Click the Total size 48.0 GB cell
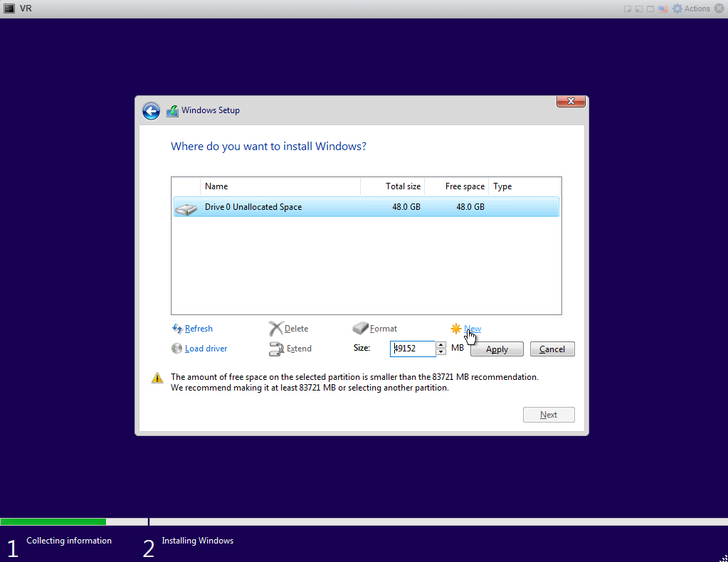This screenshot has height=562, width=728. click(406, 207)
